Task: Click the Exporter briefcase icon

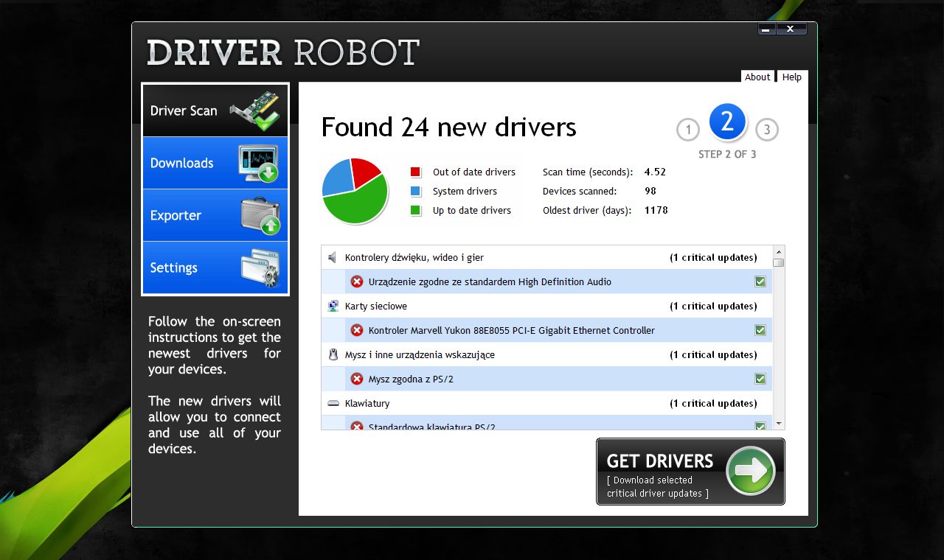Action: 260,216
